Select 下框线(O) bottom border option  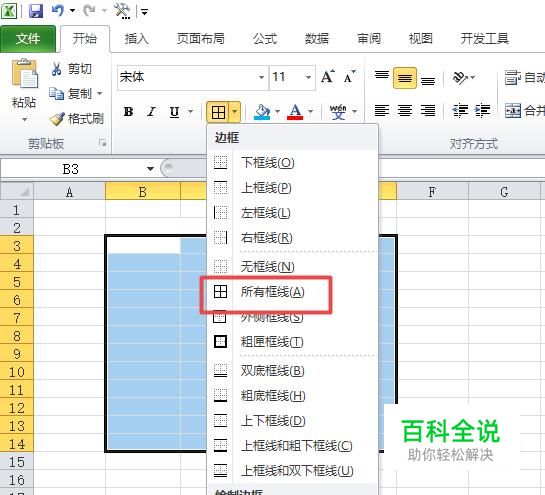(x=292, y=163)
